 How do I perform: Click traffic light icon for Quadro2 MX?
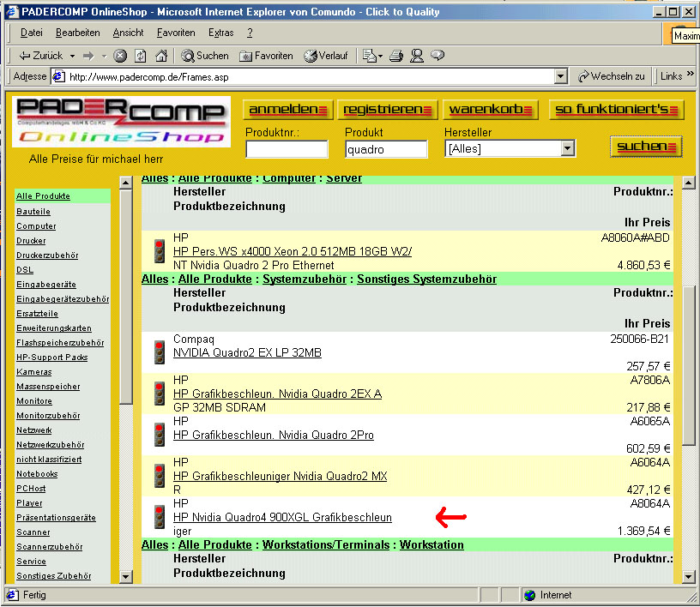(160, 476)
